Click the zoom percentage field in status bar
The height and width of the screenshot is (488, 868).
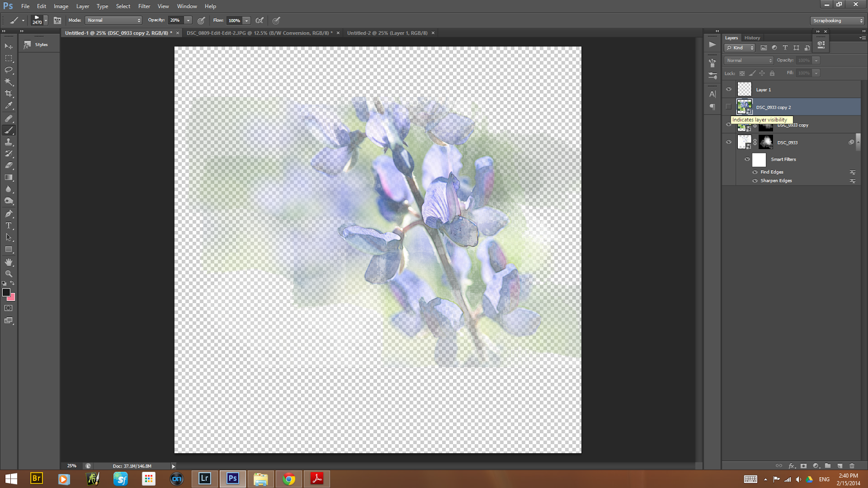(72, 466)
